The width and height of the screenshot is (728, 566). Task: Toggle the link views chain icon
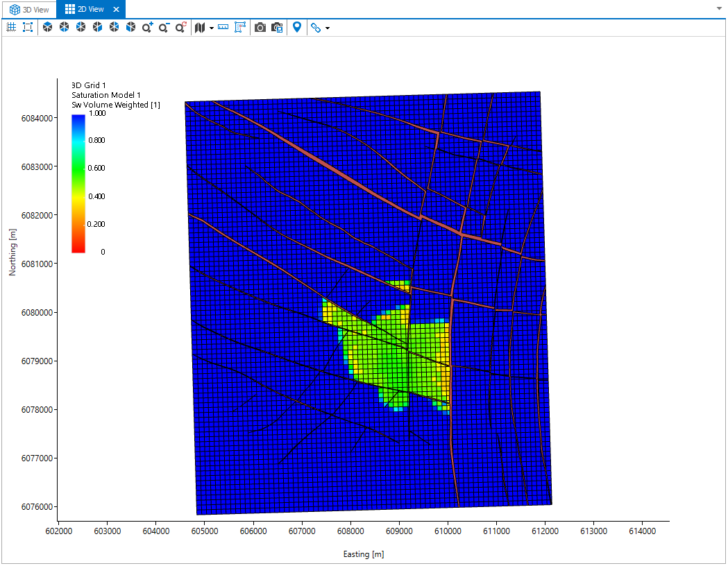316,27
